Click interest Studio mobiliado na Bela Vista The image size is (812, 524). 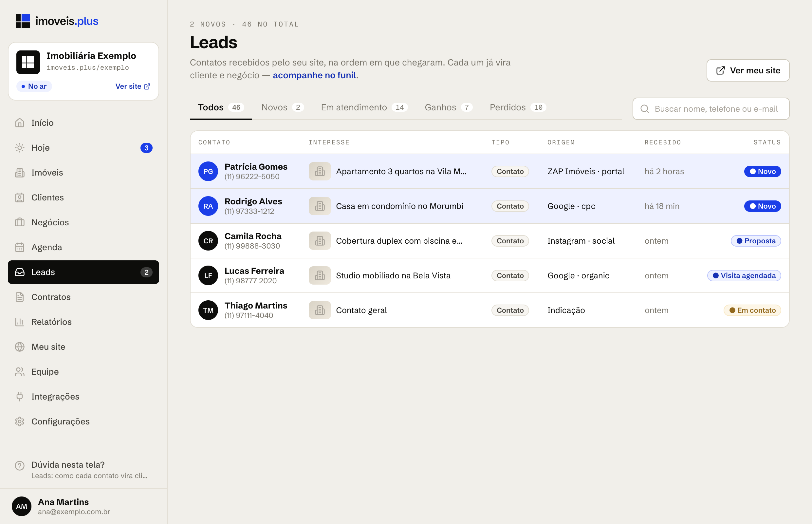(393, 276)
